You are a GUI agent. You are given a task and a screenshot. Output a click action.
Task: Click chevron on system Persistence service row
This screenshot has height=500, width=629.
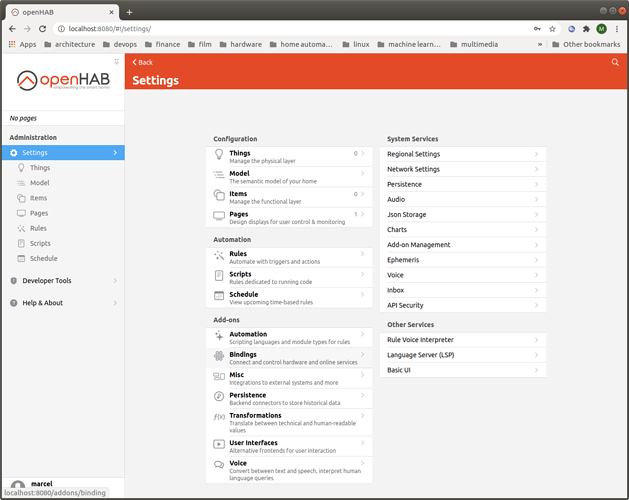[x=536, y=185]
